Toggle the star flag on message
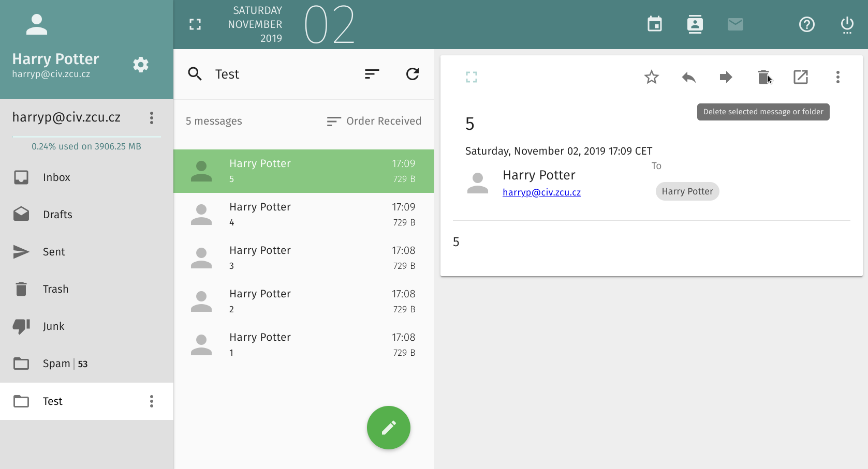The height and width of the screenshot is (469, 868). [x=651, y=78]
